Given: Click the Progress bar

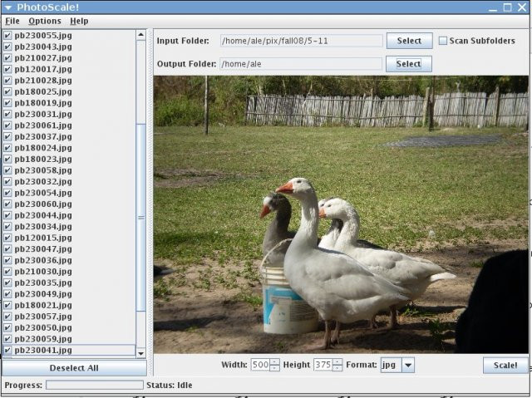Looking at the screenshot, I should click(95, 385).
